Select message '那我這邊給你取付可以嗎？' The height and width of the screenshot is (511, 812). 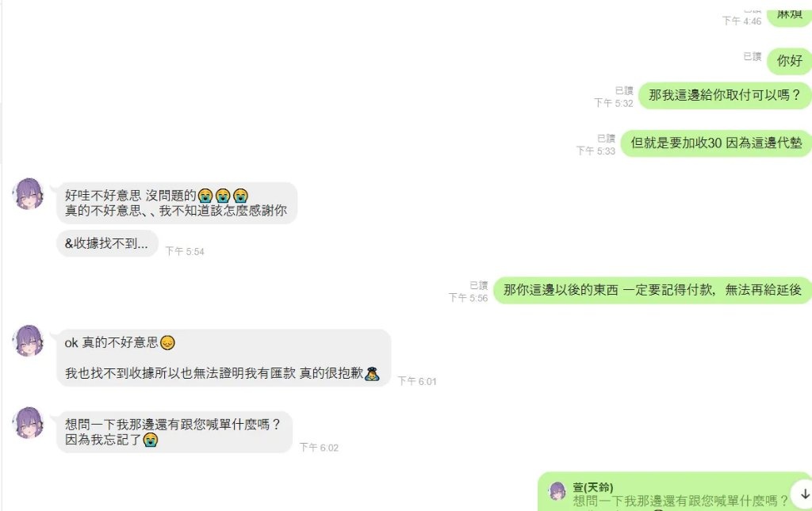(x=725, y=95)
